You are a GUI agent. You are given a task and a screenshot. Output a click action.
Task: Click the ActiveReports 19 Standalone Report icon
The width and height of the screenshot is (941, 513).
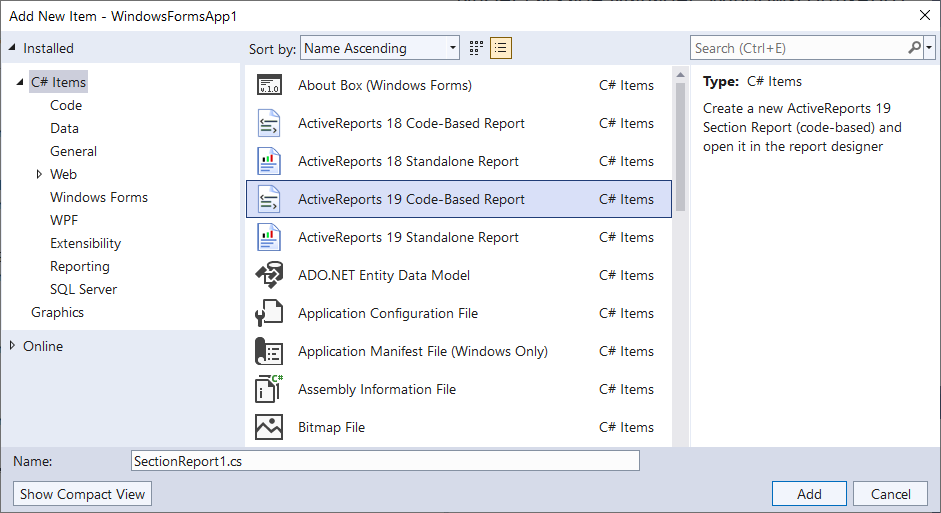coord(269,237)
